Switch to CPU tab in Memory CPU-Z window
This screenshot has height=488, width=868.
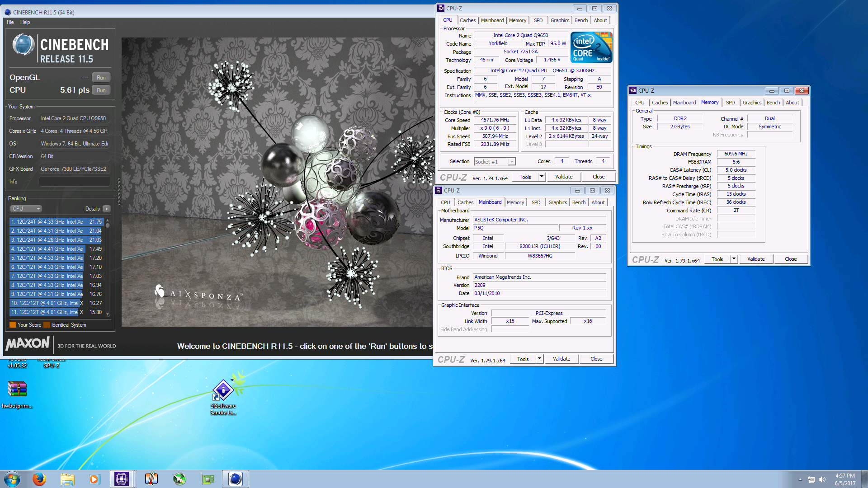click(640, 103)
